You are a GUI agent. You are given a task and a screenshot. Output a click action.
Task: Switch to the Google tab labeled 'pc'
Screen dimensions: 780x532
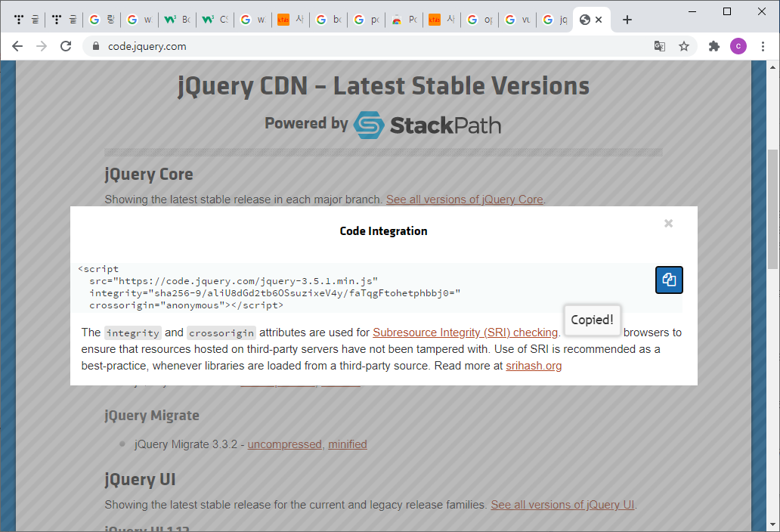tap(366, 20)
